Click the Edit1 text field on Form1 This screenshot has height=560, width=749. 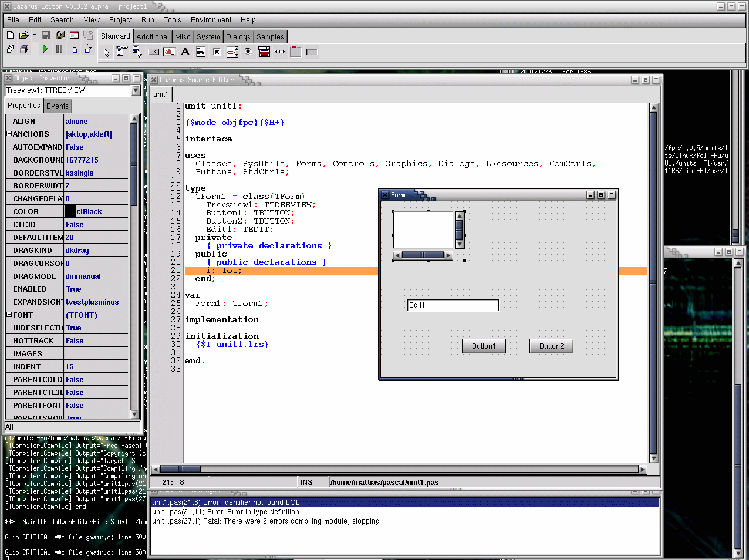[453, 305]
